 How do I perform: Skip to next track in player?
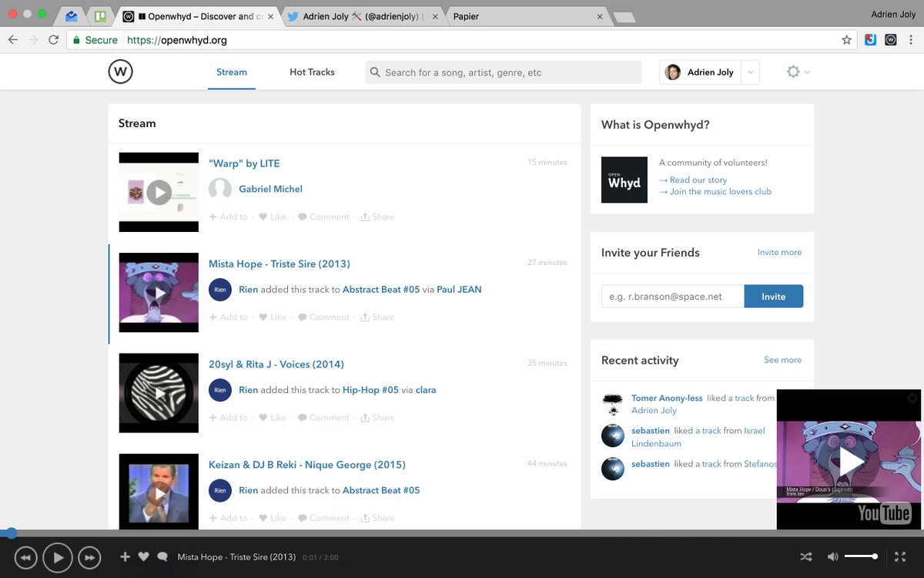tap(89, 557)
